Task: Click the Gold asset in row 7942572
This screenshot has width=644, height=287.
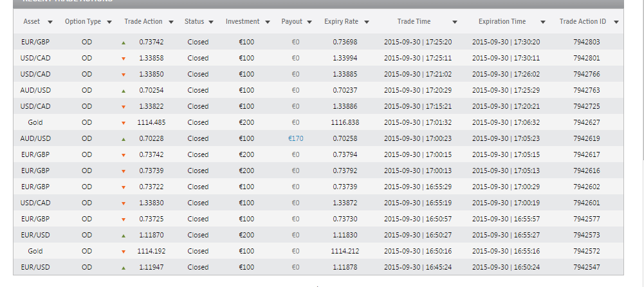Action: click(35, 251)
